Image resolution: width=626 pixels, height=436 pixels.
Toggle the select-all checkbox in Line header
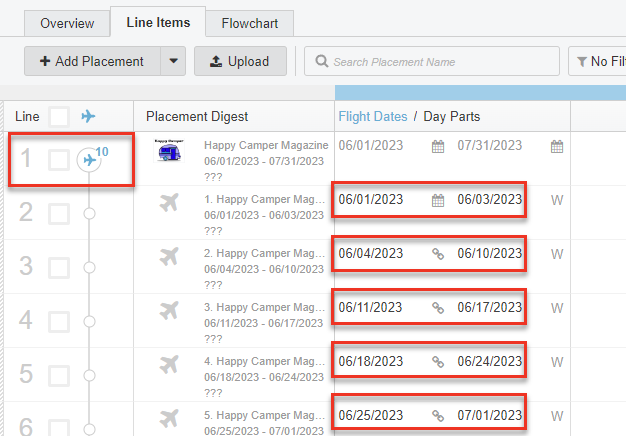click(59, 117)
